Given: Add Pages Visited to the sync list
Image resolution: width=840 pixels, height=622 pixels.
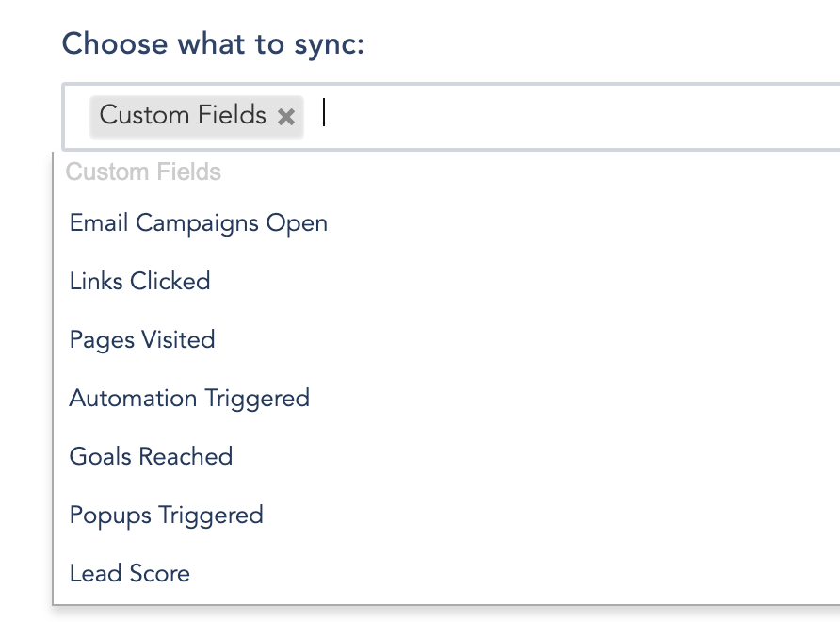Looking at the screenshot, I should tap(446, 340).
